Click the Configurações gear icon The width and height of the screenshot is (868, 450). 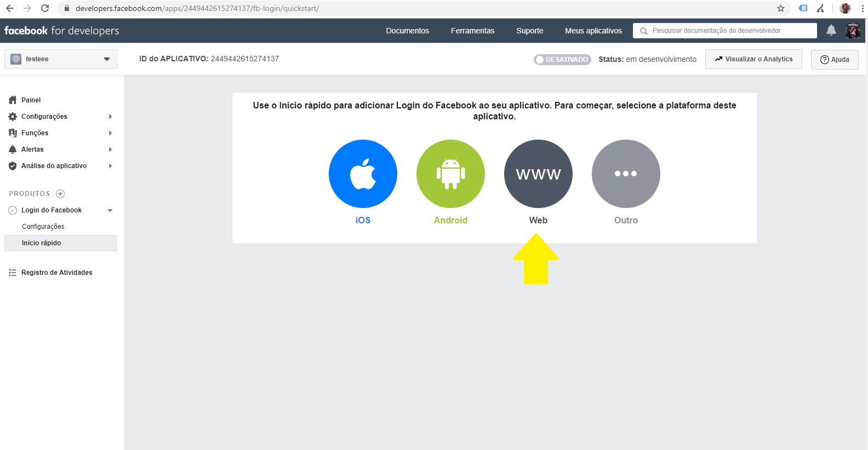(13, 117)
